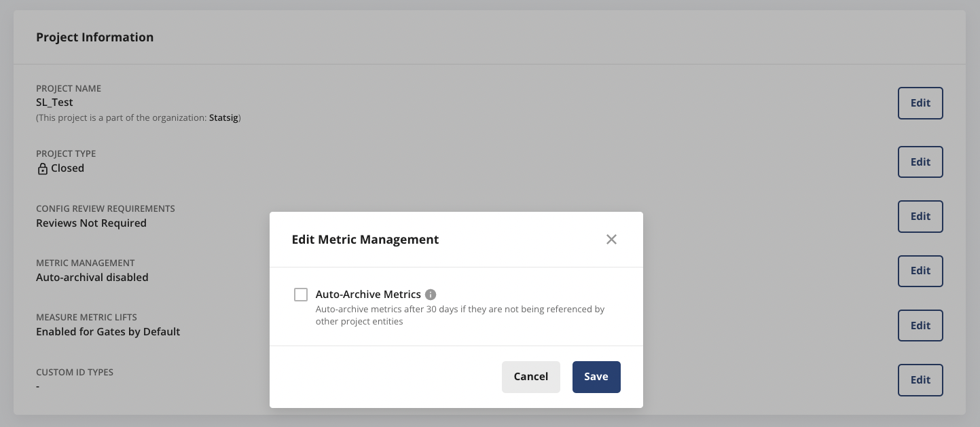Edit the project name SL_Test

point(920,103)
